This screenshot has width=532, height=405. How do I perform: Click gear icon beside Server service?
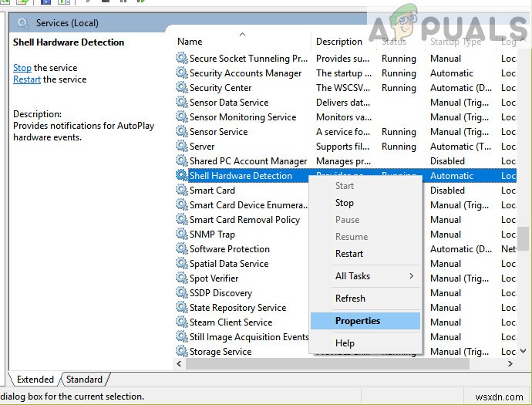[181, 146]
